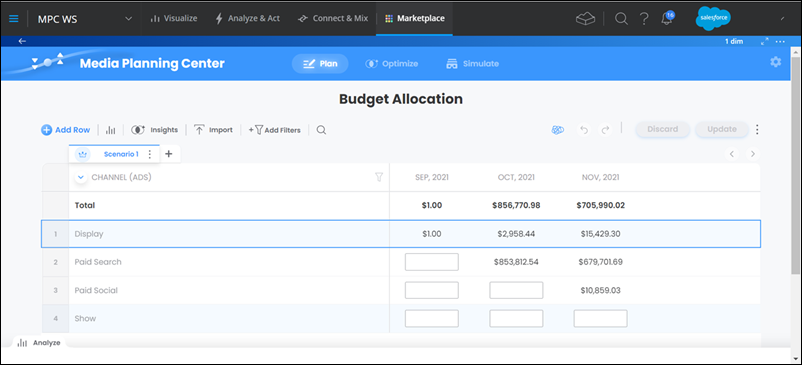Expand the account menu arrow beside Salesforce logo
This screenshot has width=802, height=365.
tap(783, 19)
